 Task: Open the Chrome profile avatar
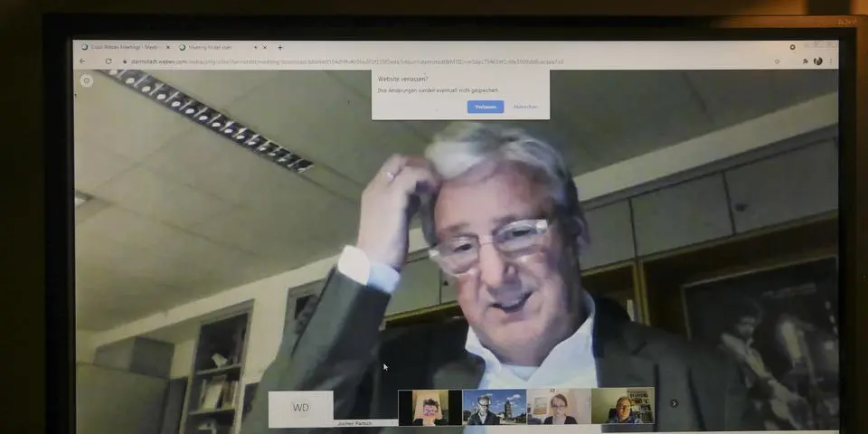817,61
